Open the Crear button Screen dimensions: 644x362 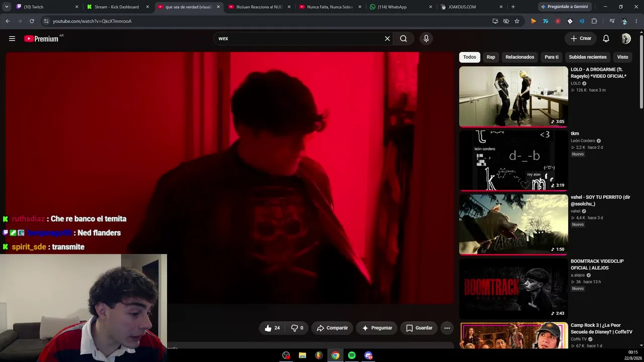pos(581,39)
